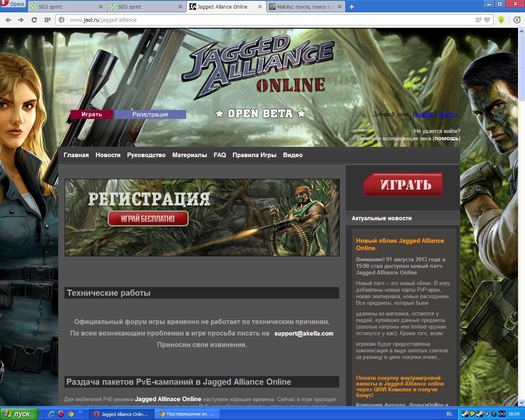Open Материалы in site navigation
The width and height of the screenshot is (525, 420).
point(189,155)
